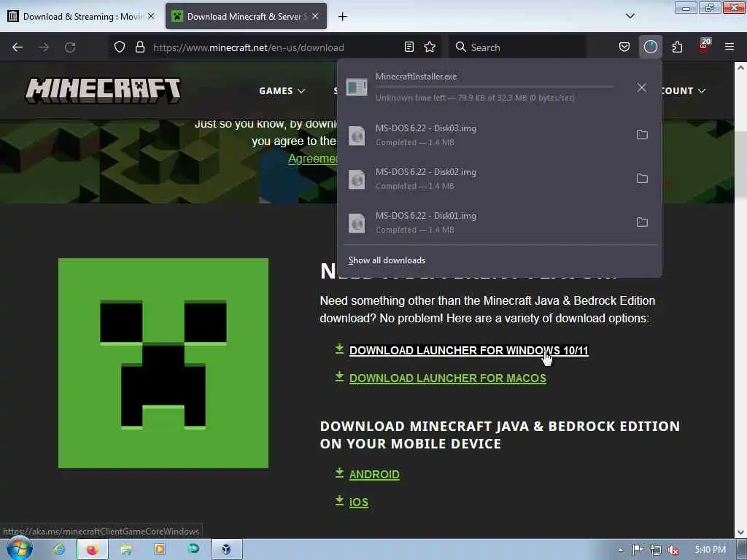Viewport: 747px width, 560px height.
Task: Open the red extension with badge 20
Action: 704,46
